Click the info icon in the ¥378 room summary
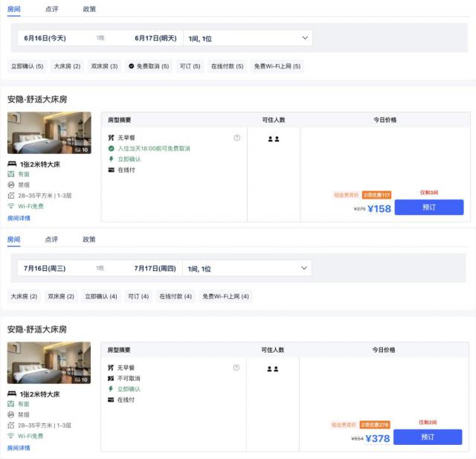476x459 pixels. pyautogui.click(x=236, y=367)
